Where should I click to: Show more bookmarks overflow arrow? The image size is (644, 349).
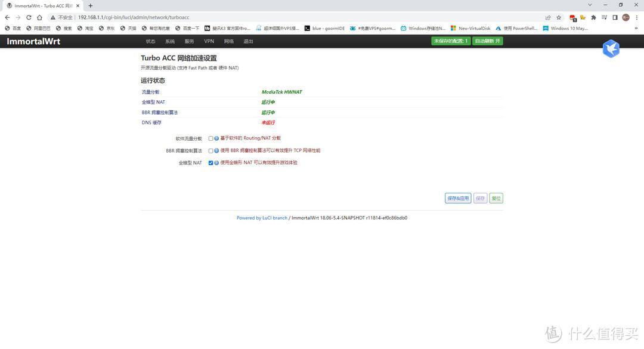pos(636,29)
